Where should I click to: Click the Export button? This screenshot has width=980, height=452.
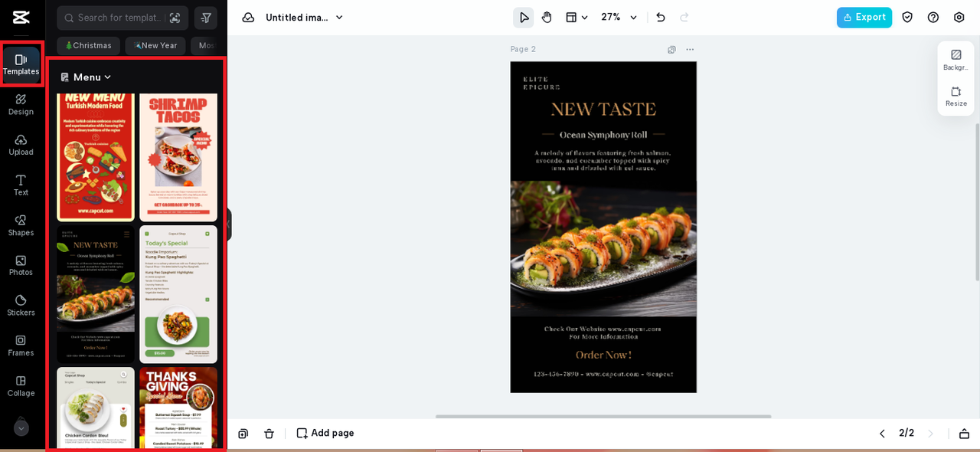click(864, 18)
